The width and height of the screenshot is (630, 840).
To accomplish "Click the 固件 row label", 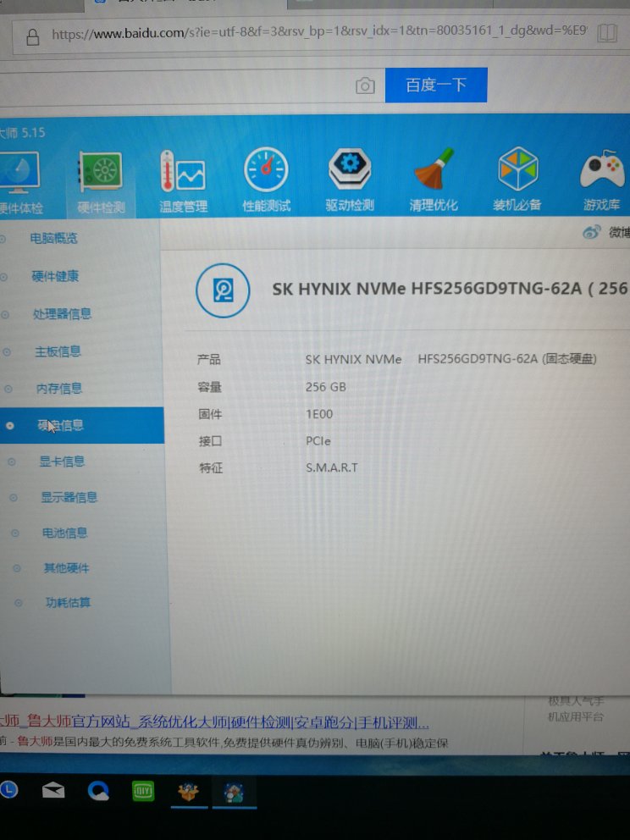I will click(x=210, y=414).
